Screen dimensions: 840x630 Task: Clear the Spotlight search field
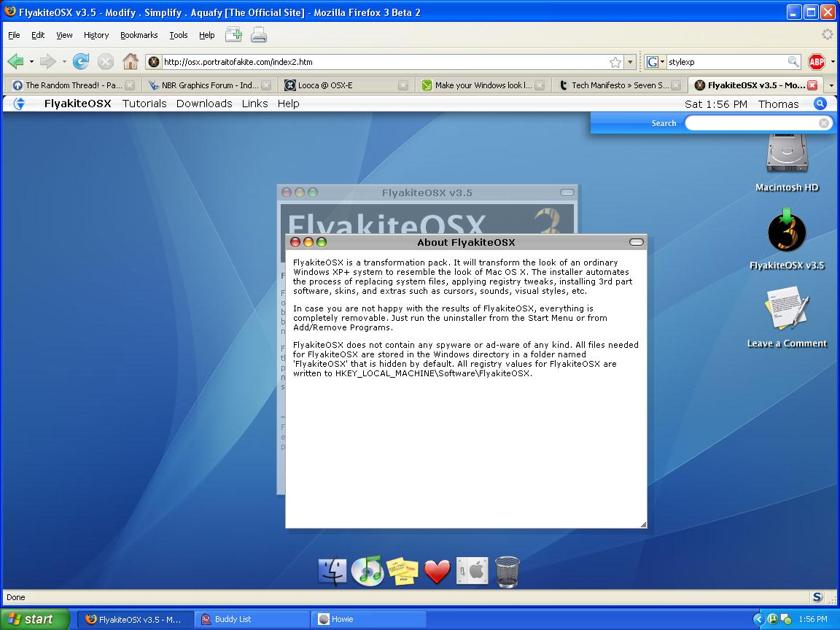coord(824,123)
